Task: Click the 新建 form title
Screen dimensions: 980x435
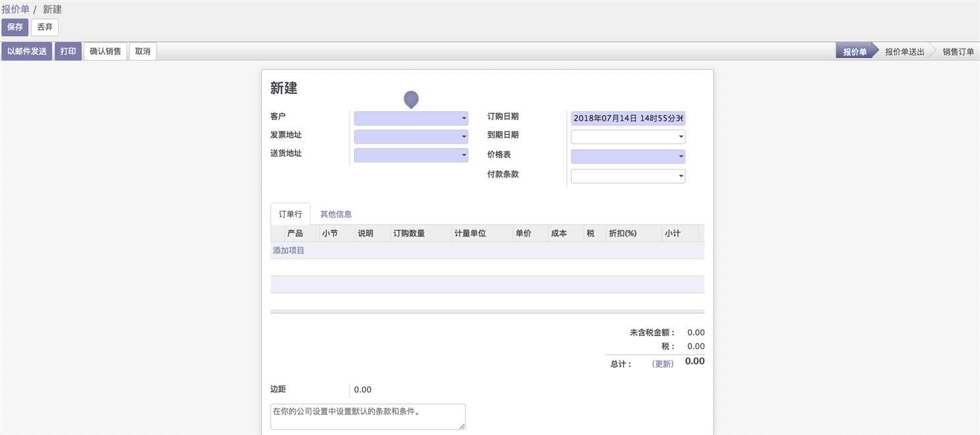Action: pyautogui.click(x=283, y=89)
